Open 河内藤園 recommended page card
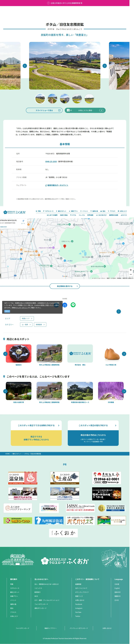This screenshot has width=134, height=644. [x=111, y=392]
